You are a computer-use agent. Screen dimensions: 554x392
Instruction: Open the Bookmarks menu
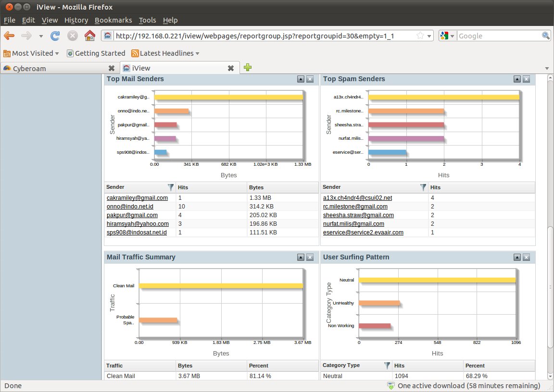[113, 20]
